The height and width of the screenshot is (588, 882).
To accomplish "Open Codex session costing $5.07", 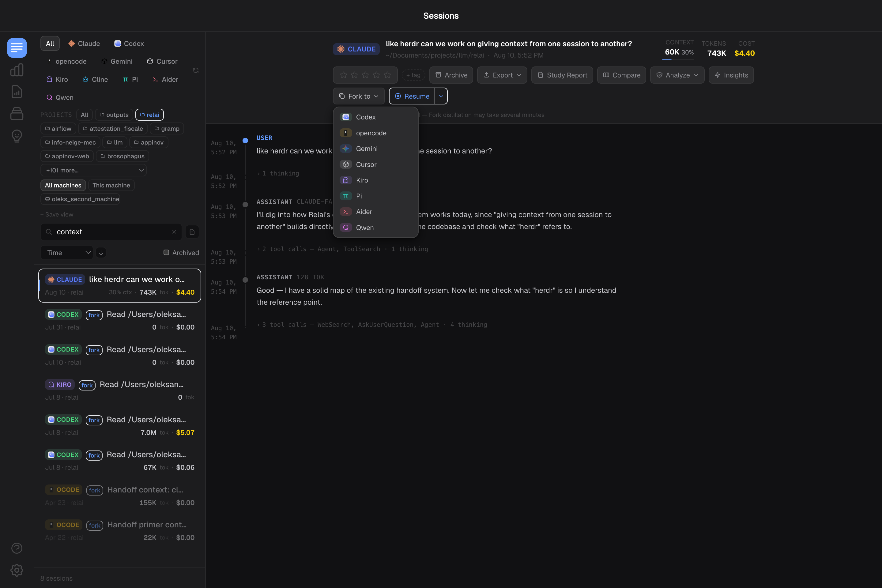I will click(x=120, y=426).
